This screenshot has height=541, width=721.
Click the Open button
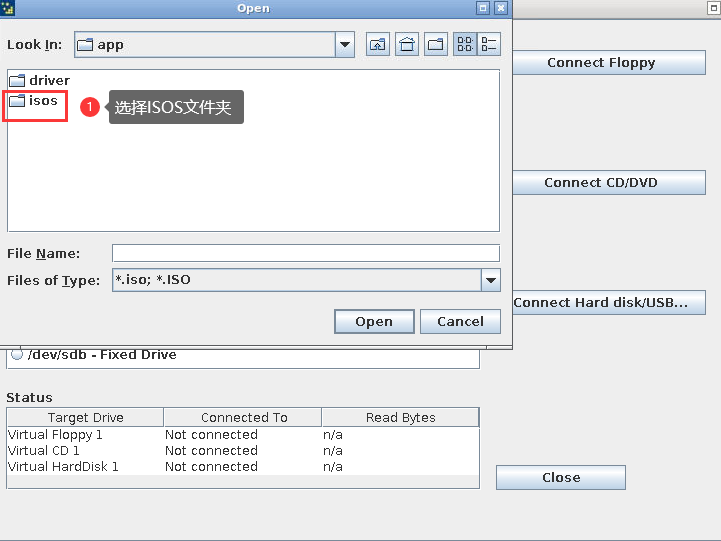click(x=374, y=322)
